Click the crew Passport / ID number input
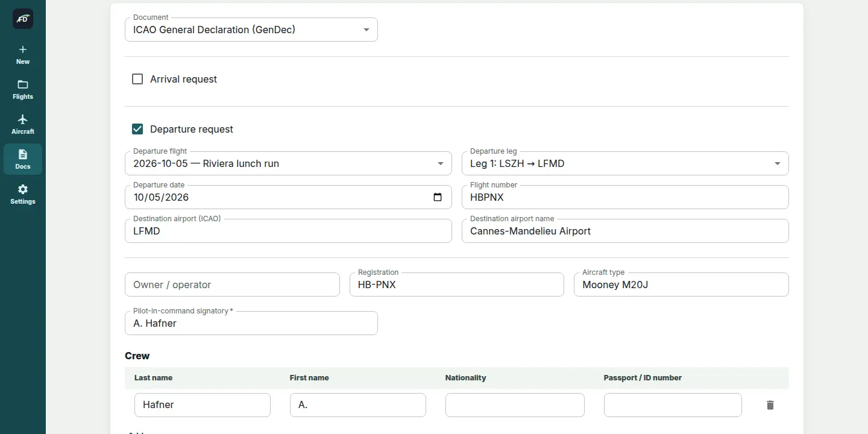Image resolution: width=868 pixels, height=434 pixels. pyautogui.click(x=673, y=405)
